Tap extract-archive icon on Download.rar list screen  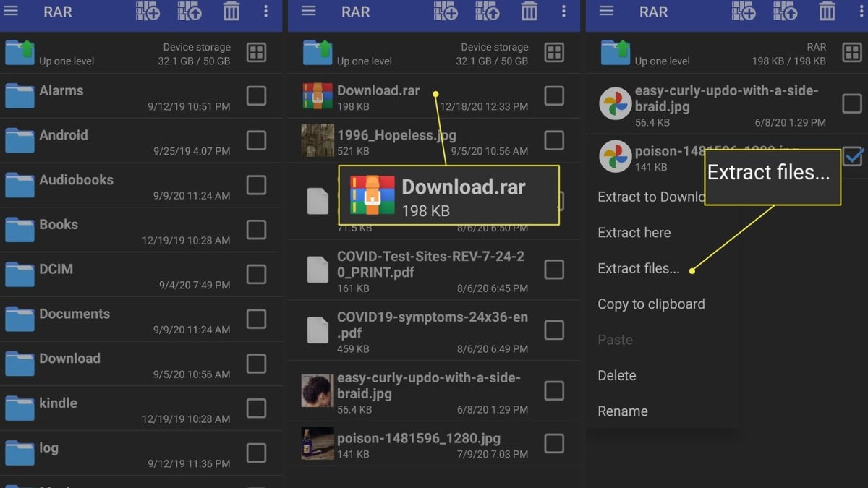488,11
